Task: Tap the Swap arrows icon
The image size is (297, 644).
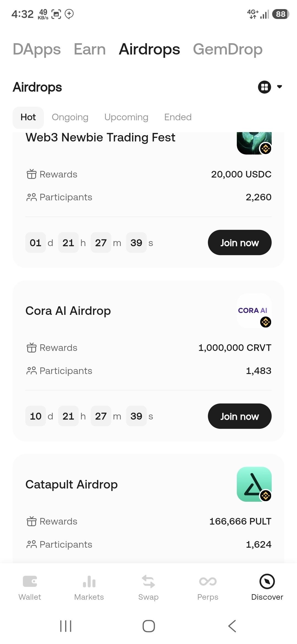Action: tap(148, 581)
